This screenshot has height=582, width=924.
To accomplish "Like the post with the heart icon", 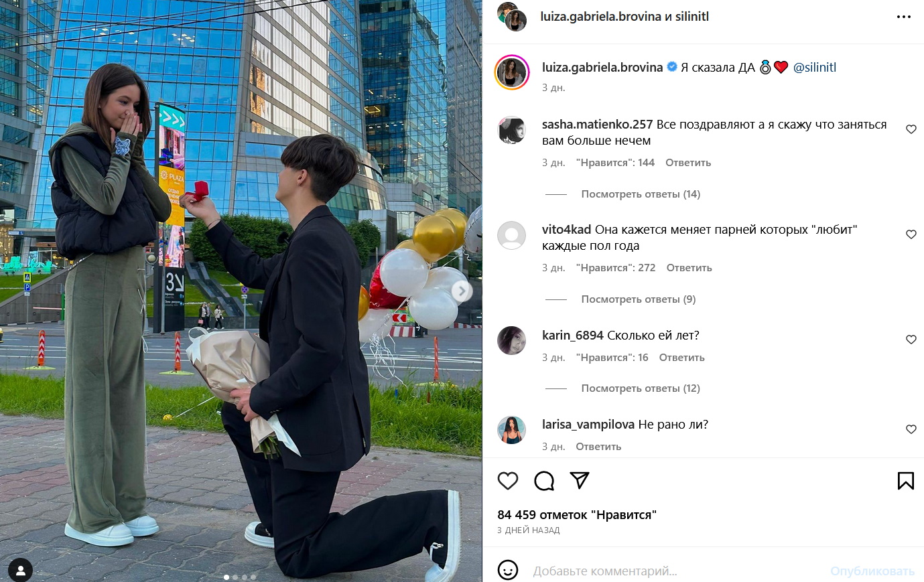I will (x=508, y=481).
